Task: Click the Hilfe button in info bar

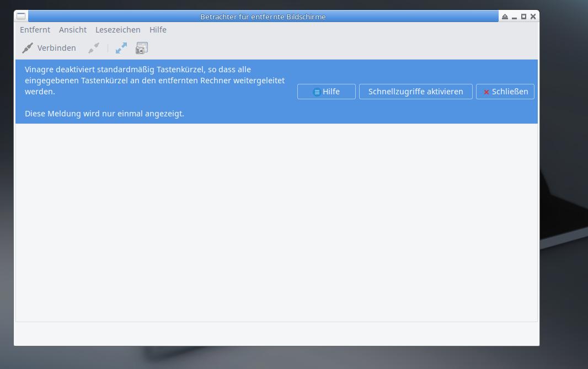Action: point(326,92)
